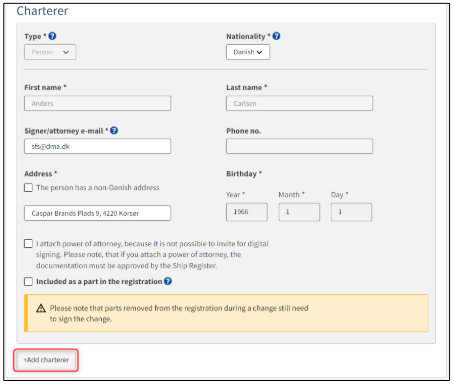Click the +Add charterer button

46,360
